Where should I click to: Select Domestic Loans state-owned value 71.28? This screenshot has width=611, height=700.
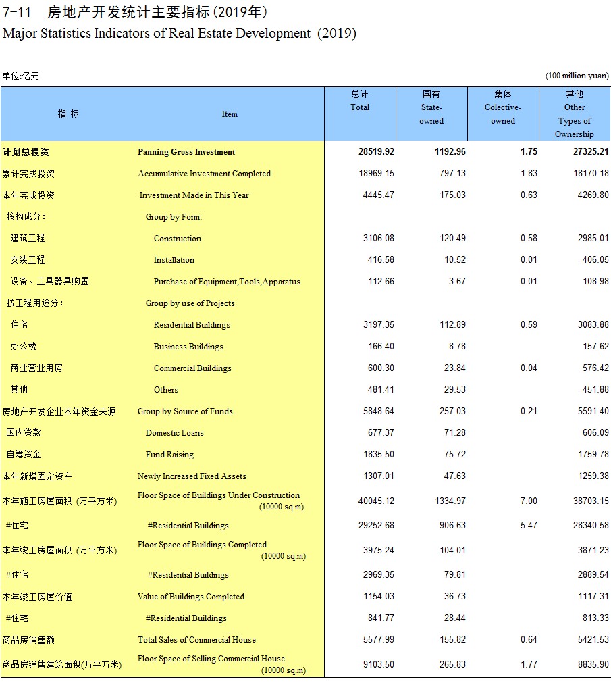tap(455, 433)
